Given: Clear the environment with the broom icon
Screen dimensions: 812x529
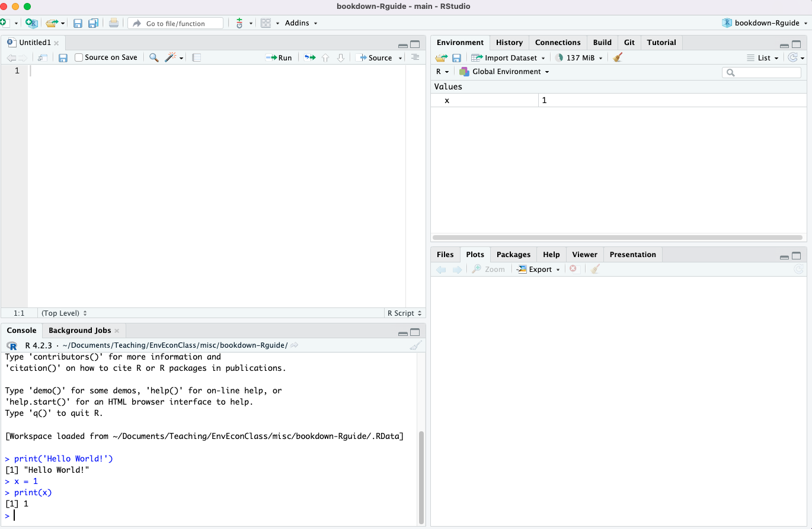Looking at the screenshot, I should 618,58.
